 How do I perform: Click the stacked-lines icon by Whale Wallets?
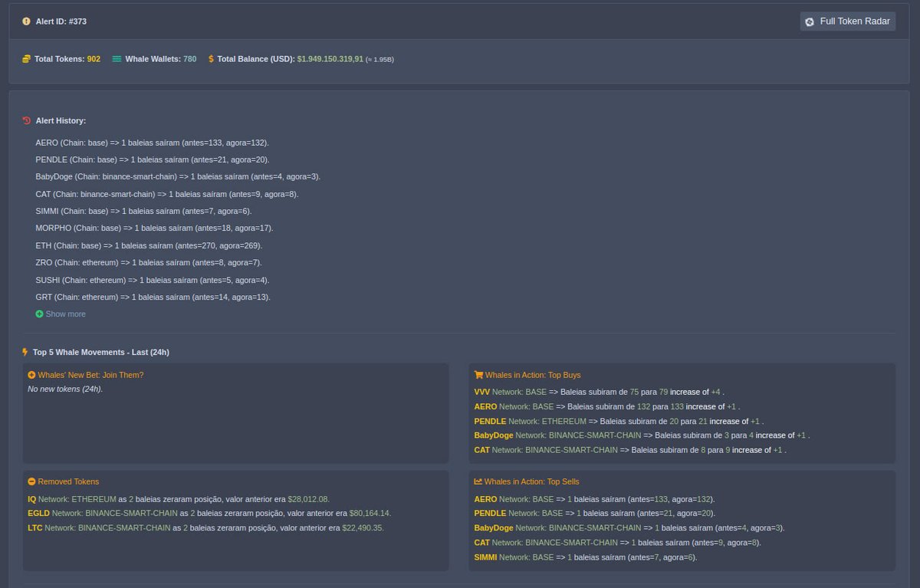[117, 59]
